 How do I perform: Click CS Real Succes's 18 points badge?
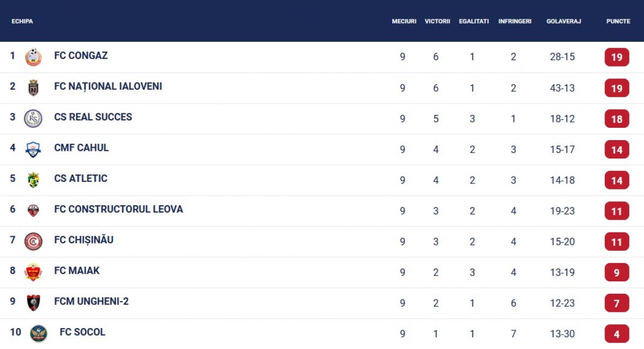pos(617,119)
